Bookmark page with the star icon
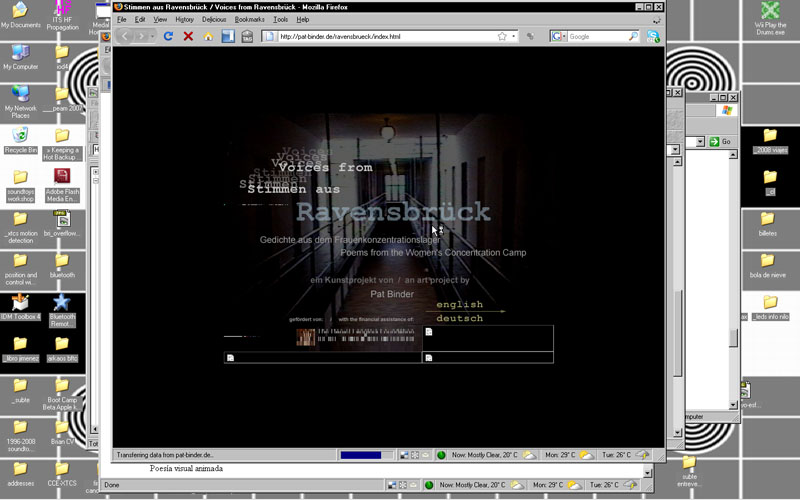 502,36
